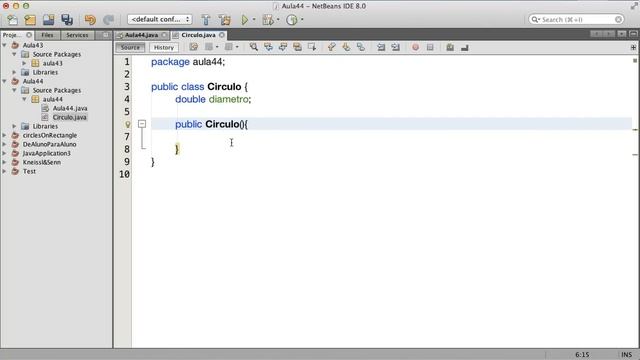Toggle Bookmark icon in editor toolbar
640x360 pixels.
click(x=360, y=47)
